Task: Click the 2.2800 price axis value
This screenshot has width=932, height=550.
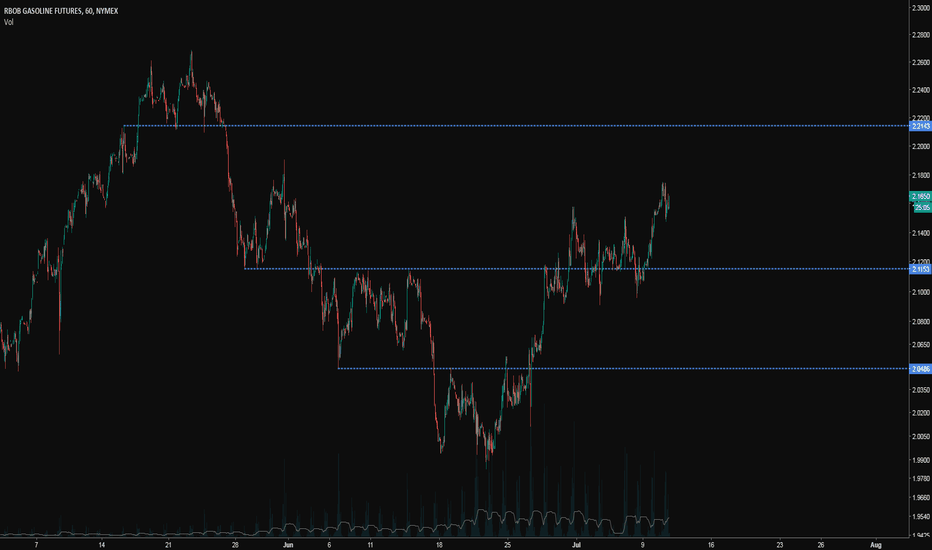Action: (920, 35)
